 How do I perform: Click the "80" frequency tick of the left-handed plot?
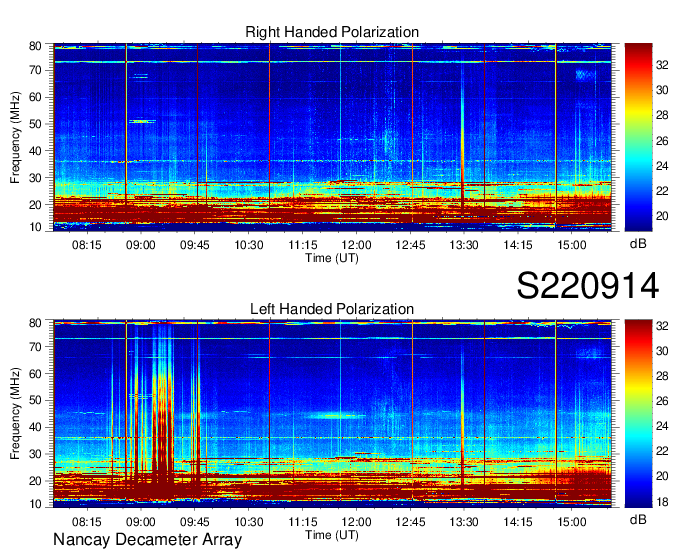(35, 323)
